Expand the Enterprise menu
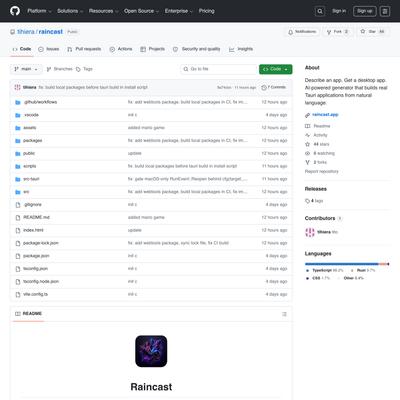This screenshot has width=400, height=400. click(x=179, y=11)
